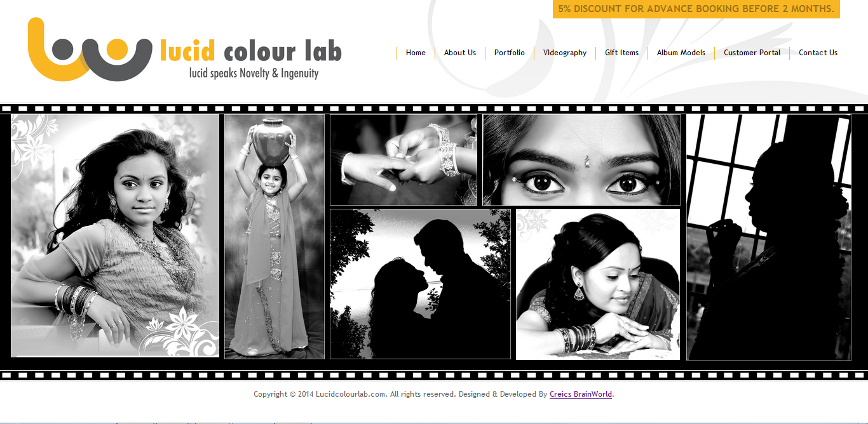Open the ring exchange hands photo
The image size is (868, 424).
[403, 160]
